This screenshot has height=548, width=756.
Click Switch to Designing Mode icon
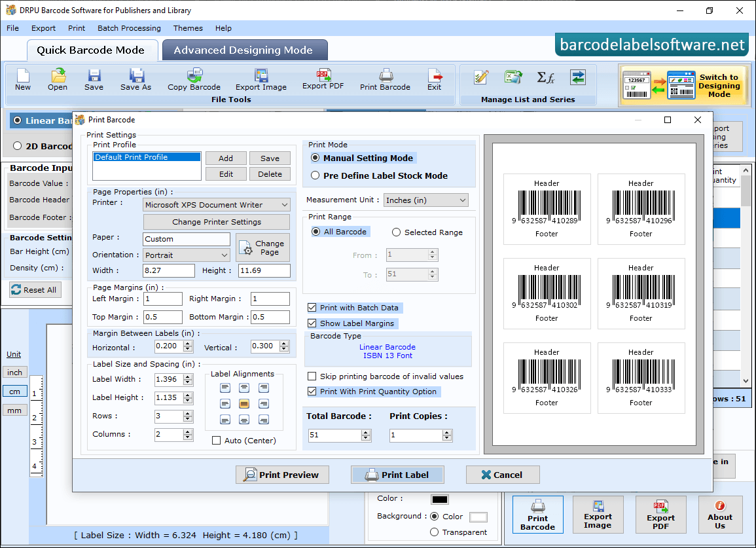(684, 85)
